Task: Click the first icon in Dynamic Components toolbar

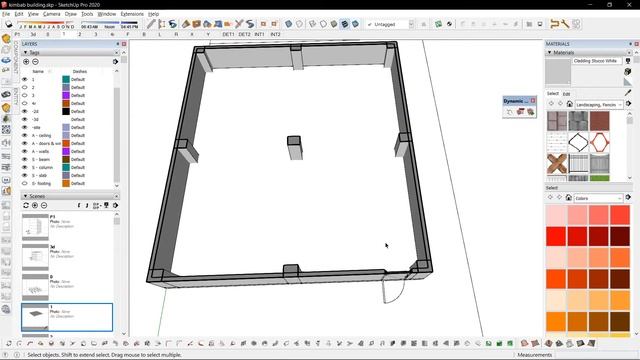Action: [x=510, y=111]
